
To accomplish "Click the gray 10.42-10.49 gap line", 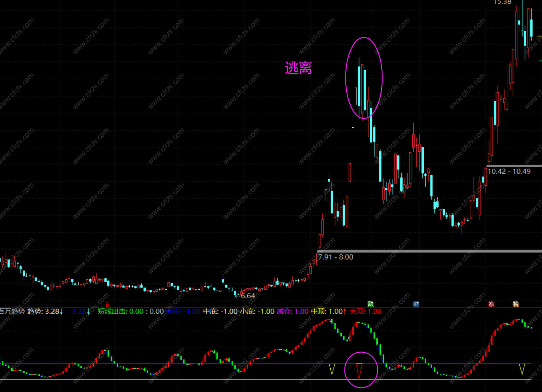I will click(514, 166).
